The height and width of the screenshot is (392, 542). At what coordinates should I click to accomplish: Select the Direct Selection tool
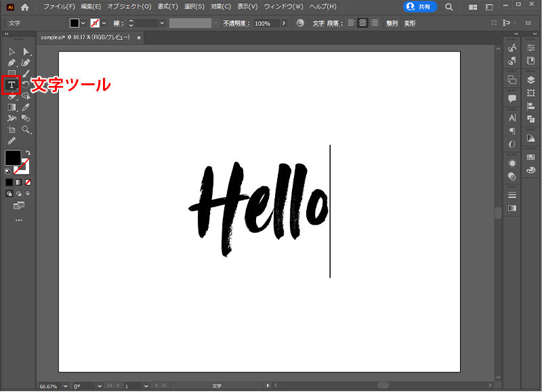click(x=26, y=51)
